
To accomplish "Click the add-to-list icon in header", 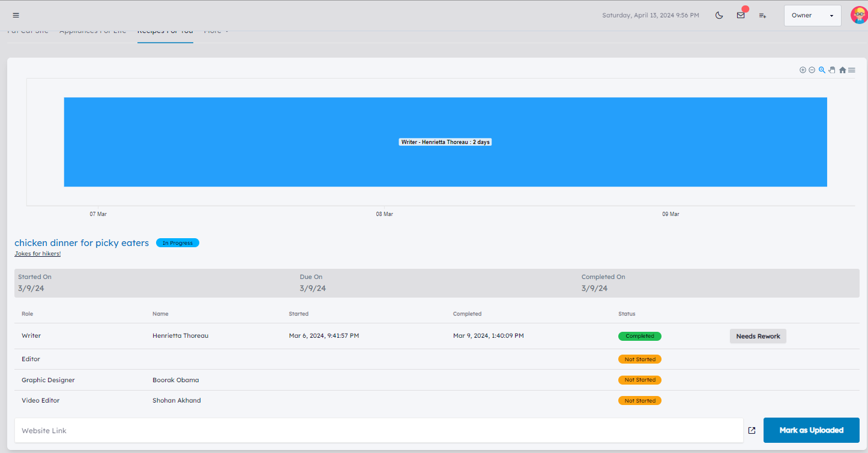I will (x=762, y=15).
